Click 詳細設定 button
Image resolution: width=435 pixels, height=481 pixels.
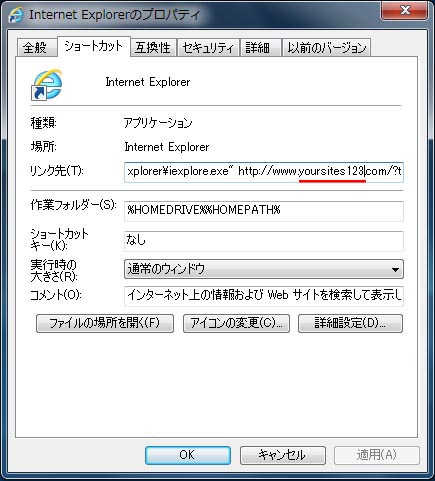350,323
